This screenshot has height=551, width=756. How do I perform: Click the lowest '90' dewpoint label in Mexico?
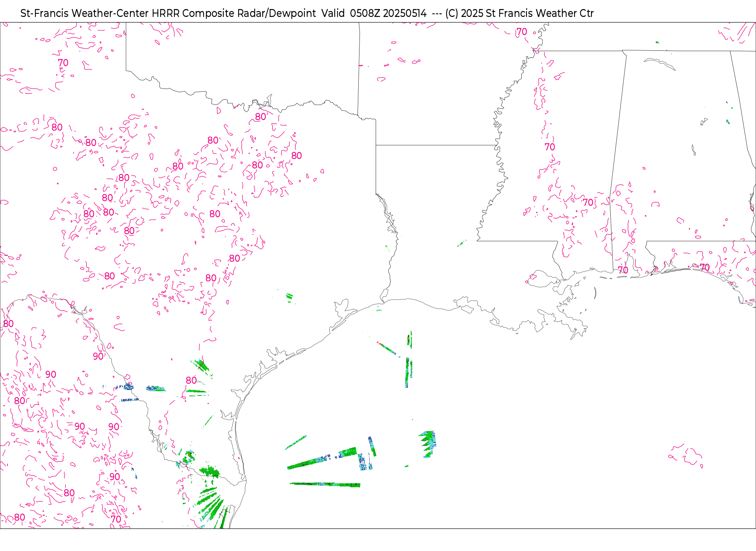[115, 477]
